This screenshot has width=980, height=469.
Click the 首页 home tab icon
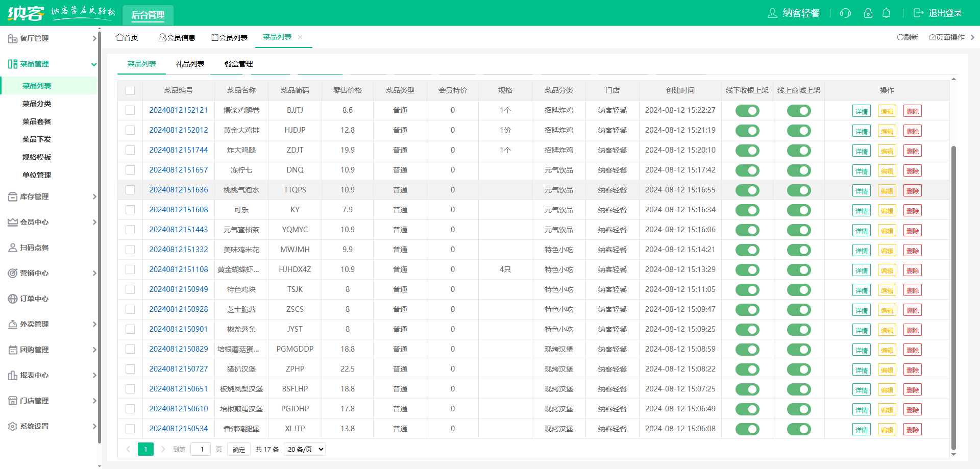tap(119, 37)
